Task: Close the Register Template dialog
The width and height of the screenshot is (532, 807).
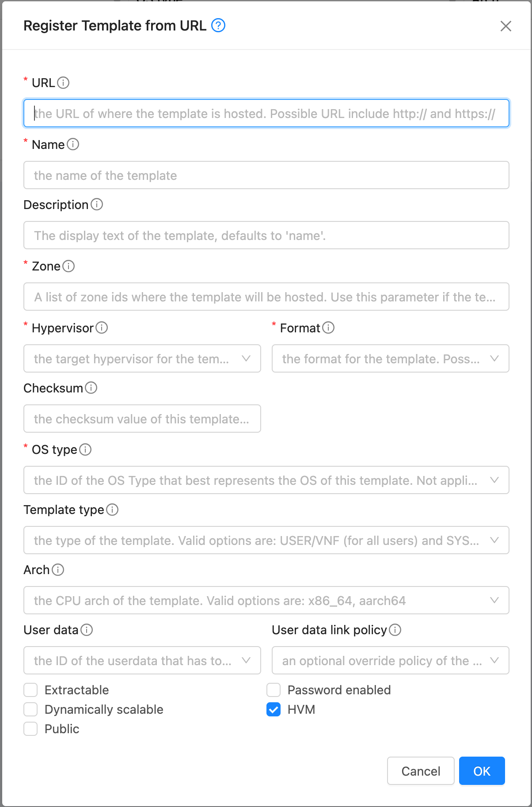Action: (x=505, y=26)
